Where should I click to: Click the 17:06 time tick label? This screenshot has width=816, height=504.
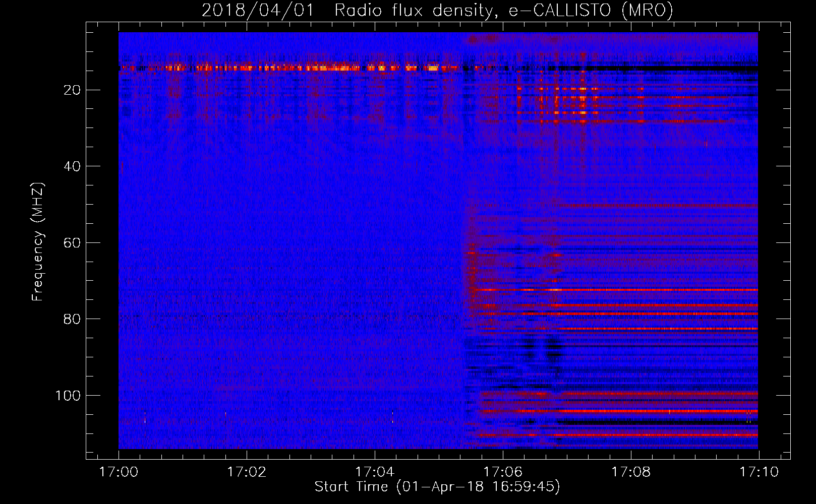503,472
